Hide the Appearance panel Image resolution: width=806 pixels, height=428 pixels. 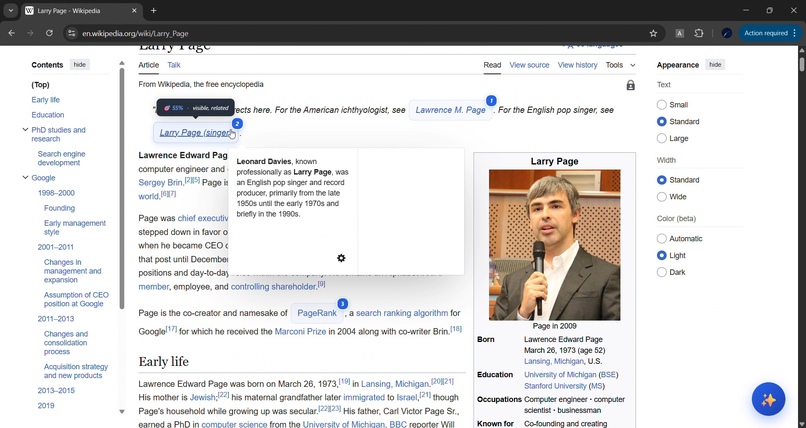715,65
